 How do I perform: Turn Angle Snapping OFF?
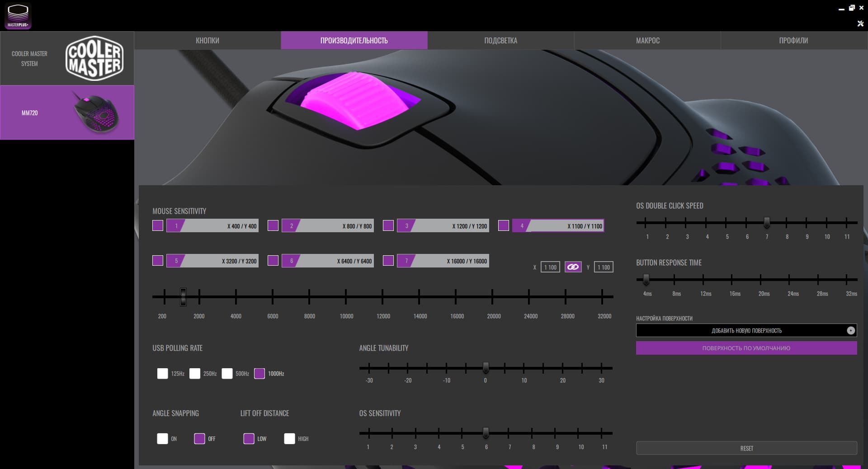click(199, 439)
